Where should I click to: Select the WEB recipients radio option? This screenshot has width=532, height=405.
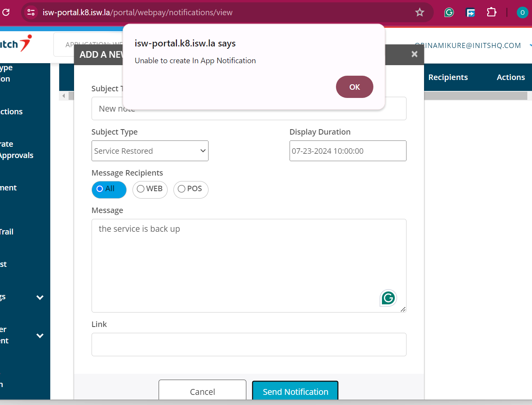pyautogui.click(x=141, y=189)
